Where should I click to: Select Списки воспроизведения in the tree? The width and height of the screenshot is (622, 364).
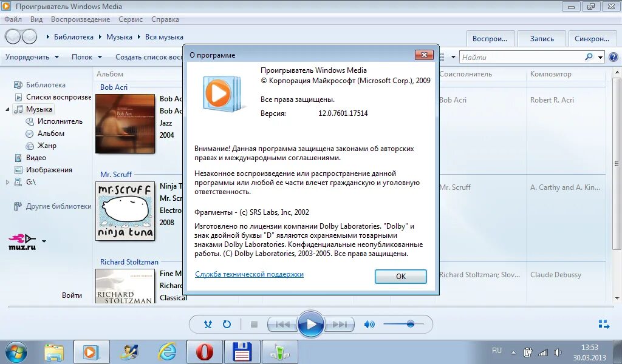tap(58, 97)
